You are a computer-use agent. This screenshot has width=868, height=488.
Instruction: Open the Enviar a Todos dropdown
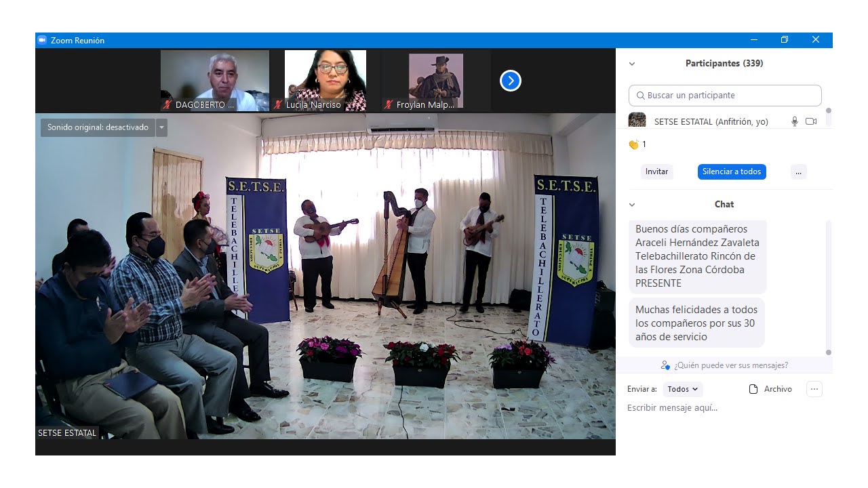click(x=683, y=389)
